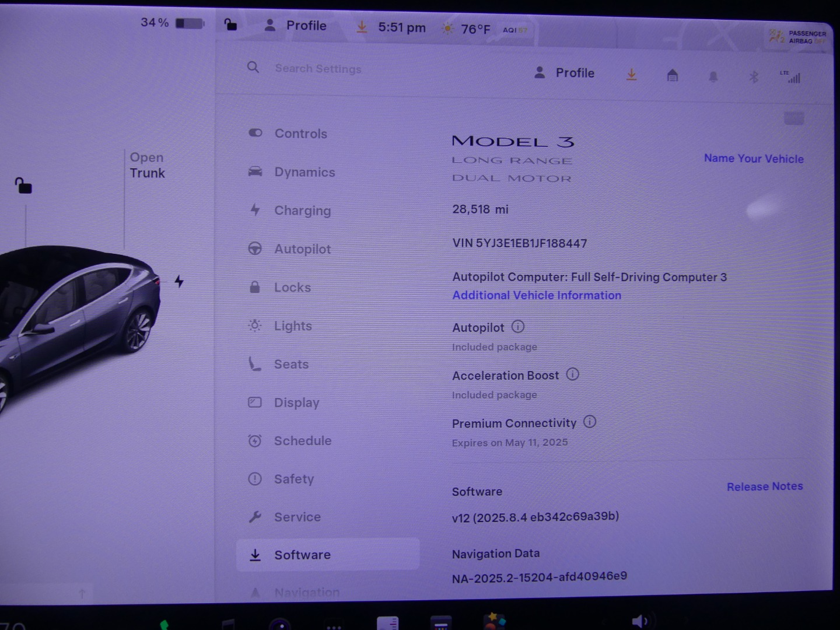Tap the volume speaker icon

[639, 621]
